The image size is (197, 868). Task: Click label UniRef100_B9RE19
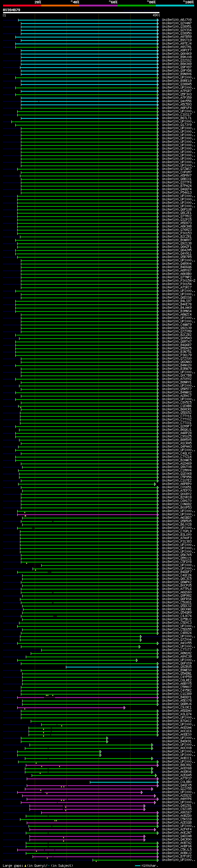(177, 81)
